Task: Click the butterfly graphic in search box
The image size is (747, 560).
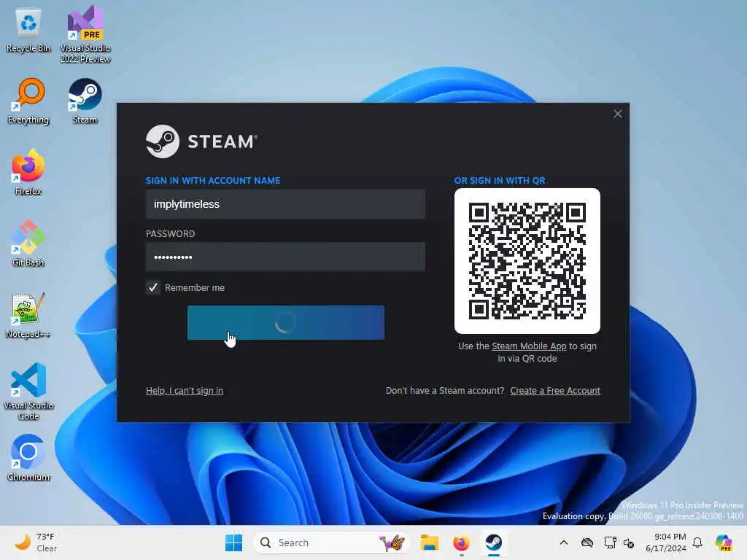Action: tap(392, 542)
